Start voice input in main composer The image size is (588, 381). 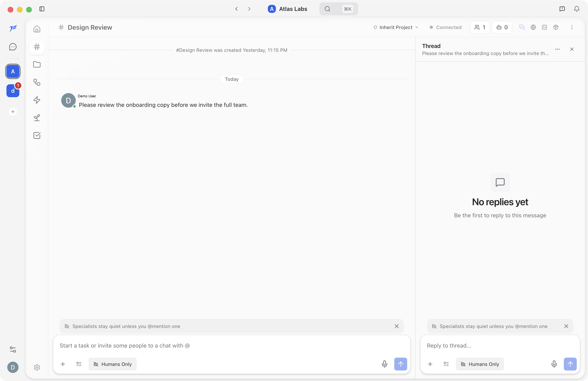coord(384,364)
